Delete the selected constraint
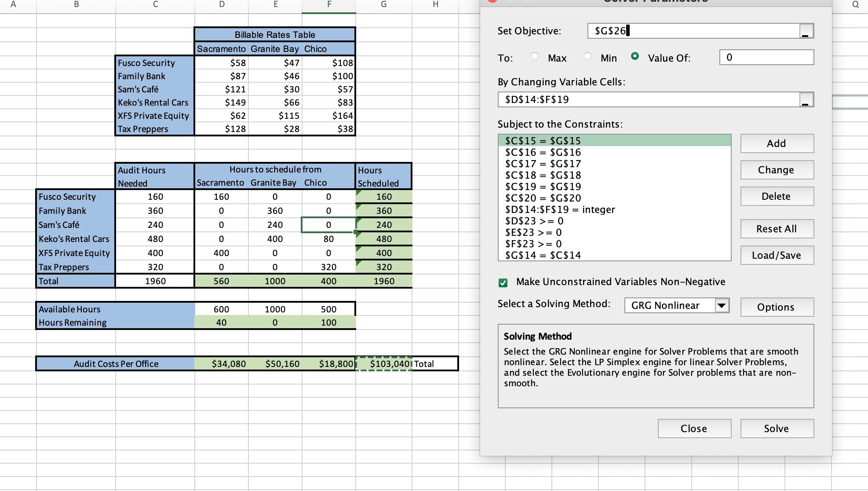868x491 pixels. 777,196
